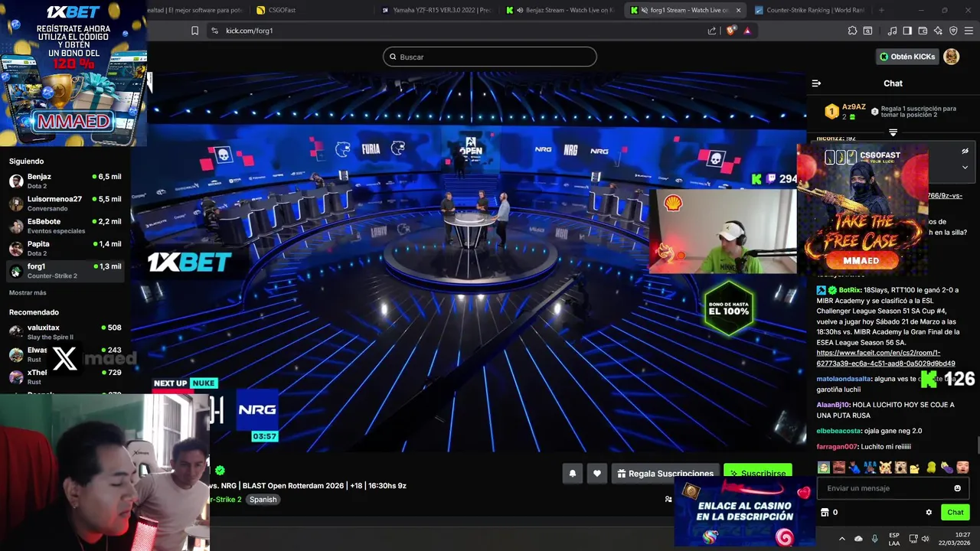The width and height of the screenshot is (980, 551).
Task: Open OneDrive cloud icon in system tray
Action: (858, 539)
